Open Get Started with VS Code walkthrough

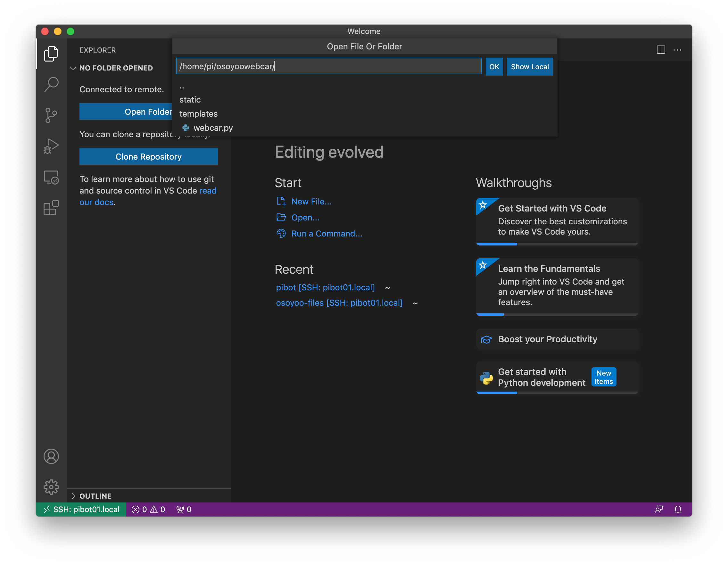(557, 221)
